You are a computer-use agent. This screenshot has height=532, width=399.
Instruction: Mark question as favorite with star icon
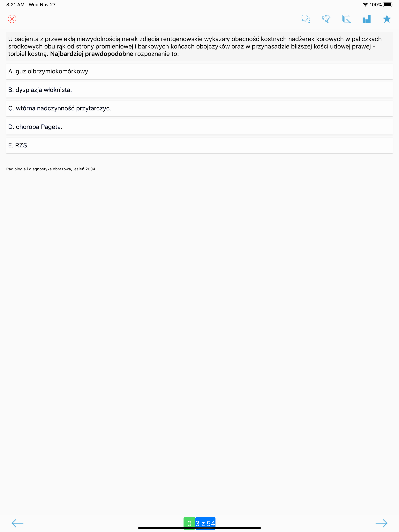pos(387,19)
